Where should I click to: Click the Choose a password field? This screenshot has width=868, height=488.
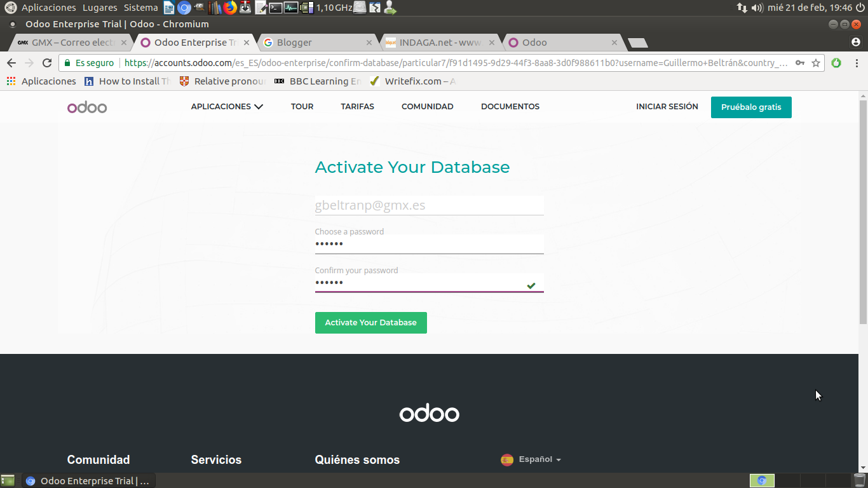[x=430, y=244]
